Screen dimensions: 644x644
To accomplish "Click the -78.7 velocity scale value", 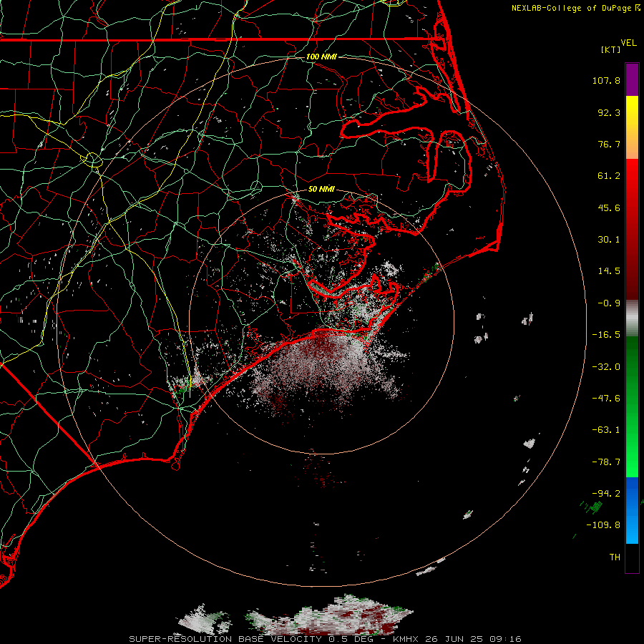I will tap(606, 462).
